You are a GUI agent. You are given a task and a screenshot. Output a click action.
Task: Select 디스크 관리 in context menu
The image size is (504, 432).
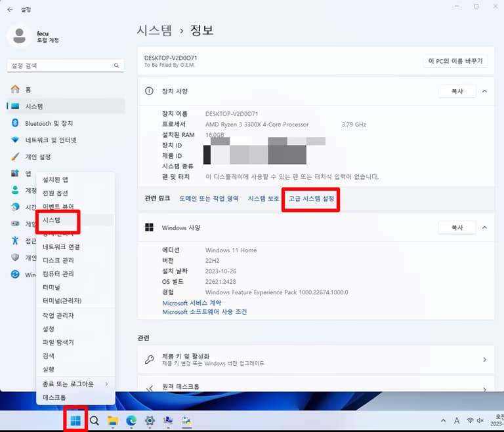coord(76,260)
